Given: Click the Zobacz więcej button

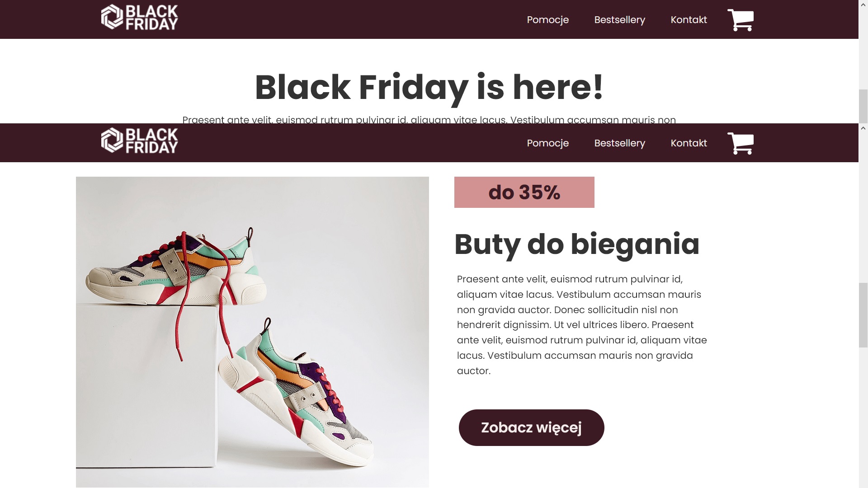Looking at the screenshot, I should click(x=531, y=427).
